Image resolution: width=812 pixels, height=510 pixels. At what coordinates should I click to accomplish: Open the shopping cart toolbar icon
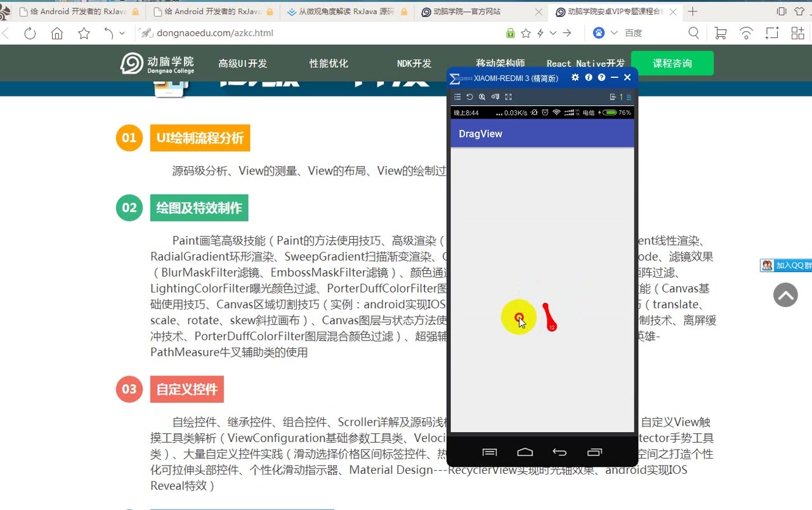[x=721, y=33]
